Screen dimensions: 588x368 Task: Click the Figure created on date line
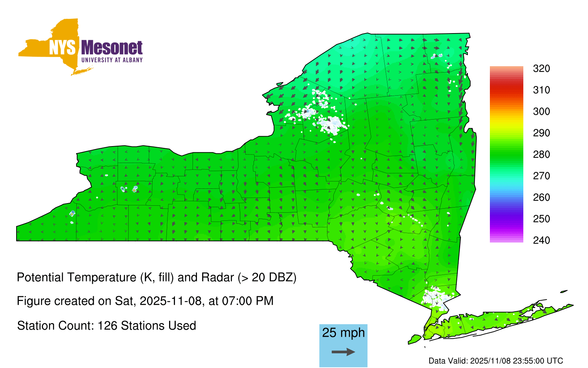(145, 301)
